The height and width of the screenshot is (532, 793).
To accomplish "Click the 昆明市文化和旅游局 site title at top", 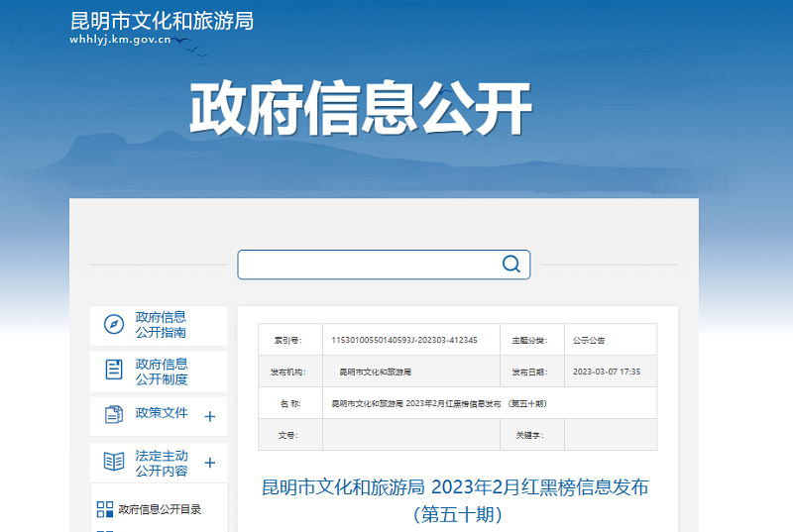I will pyautogui.click(x=162, y=20).
